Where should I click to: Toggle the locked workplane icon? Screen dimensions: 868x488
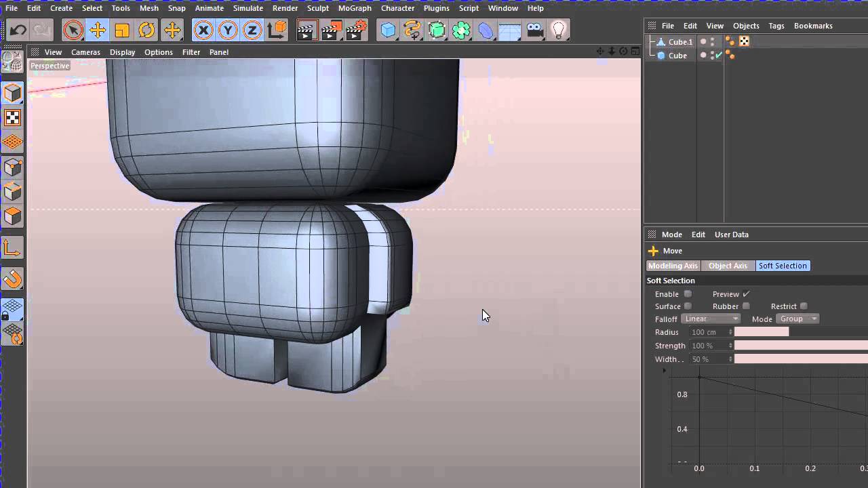coord(13,310)
